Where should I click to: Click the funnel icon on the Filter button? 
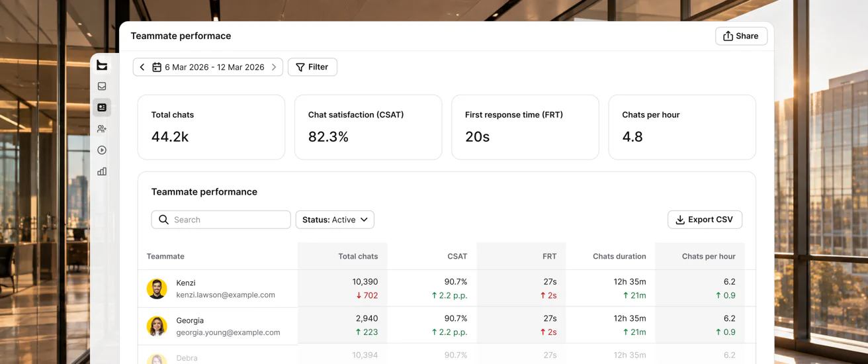pos(300,67)
